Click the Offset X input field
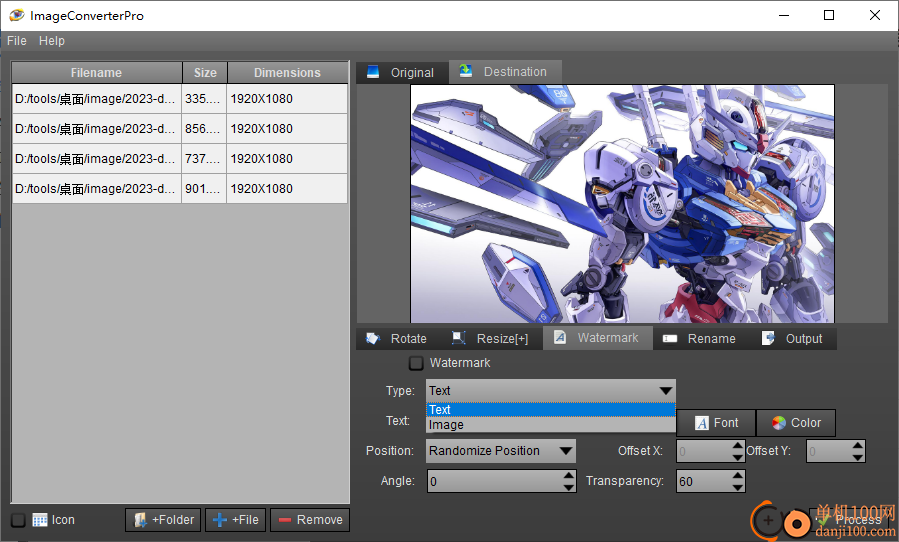 click(x=704, y=451)
